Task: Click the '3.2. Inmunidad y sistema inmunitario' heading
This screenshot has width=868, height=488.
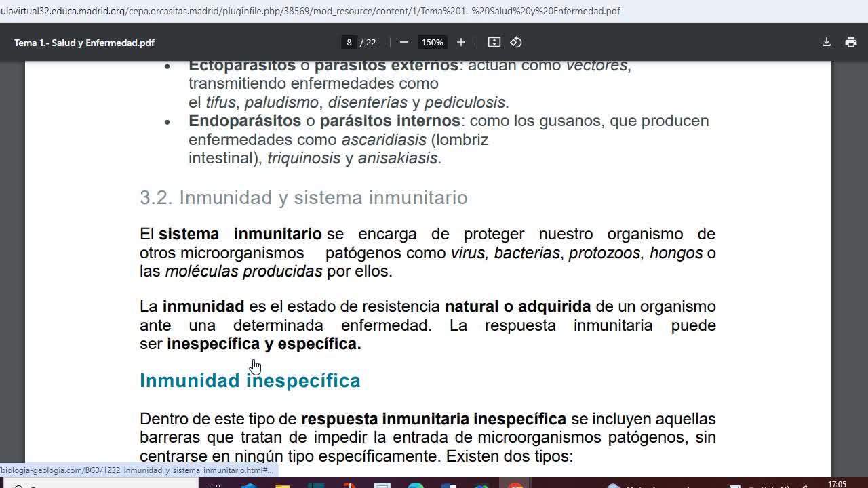Action: (x=303, y=197)
